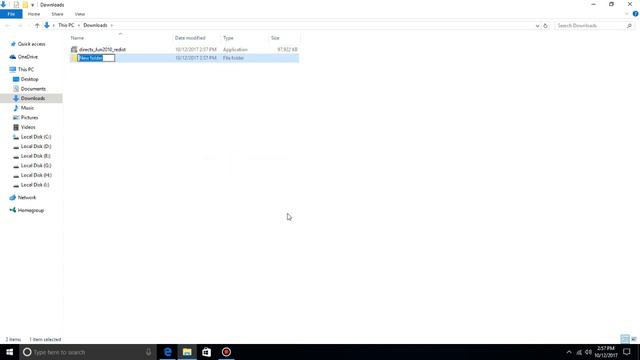Image resolution: width=640 pixels, height=360 pixels.
Task: Open the taskbar clock and date
Action: 606,352
